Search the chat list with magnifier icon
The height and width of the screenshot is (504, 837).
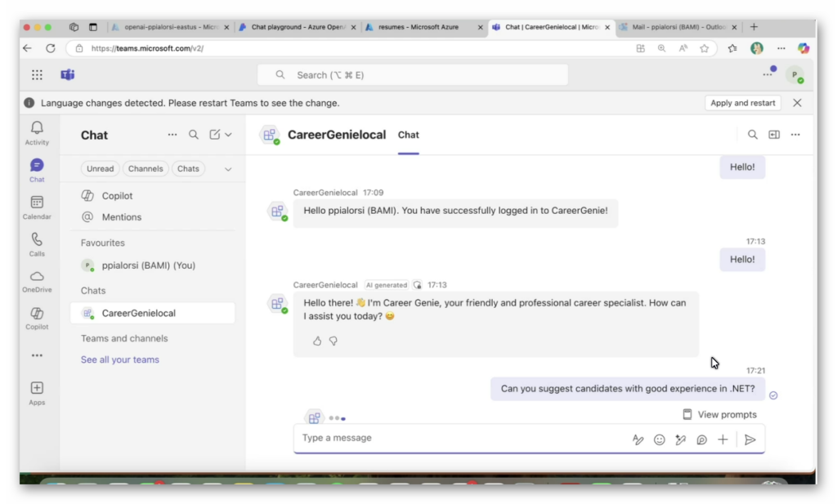tap(194, 135)
